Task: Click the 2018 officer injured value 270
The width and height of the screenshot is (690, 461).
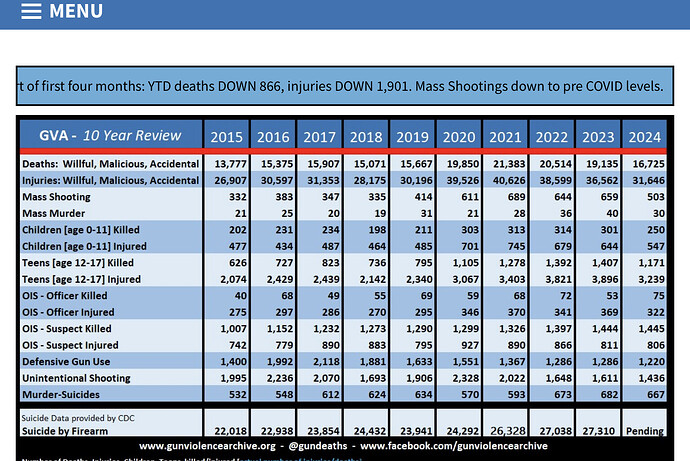Action: point(377,312)
